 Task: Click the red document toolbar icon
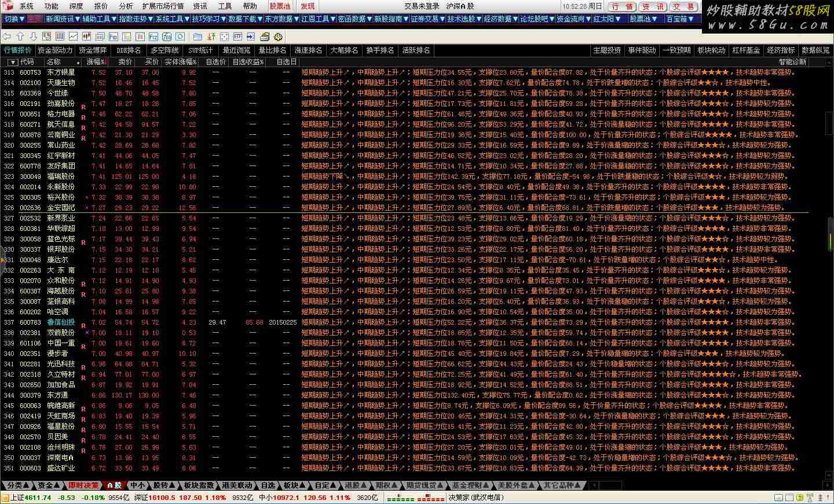140,36
